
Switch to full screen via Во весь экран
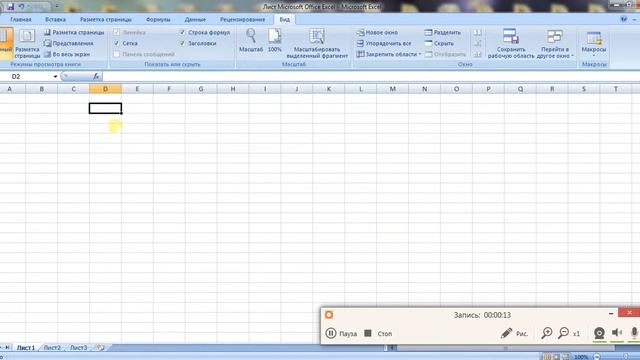(x=67, y=54)
